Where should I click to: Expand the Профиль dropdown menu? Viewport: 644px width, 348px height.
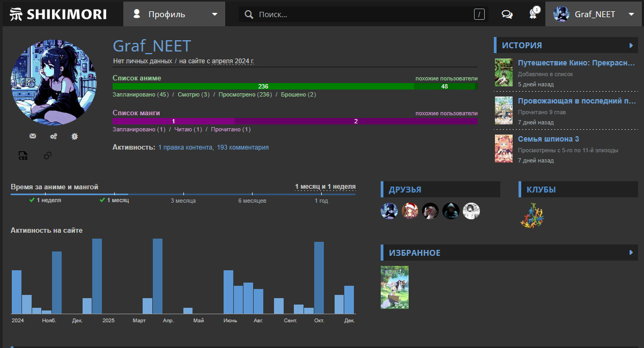pyautogui.click(x=174, y=14)
